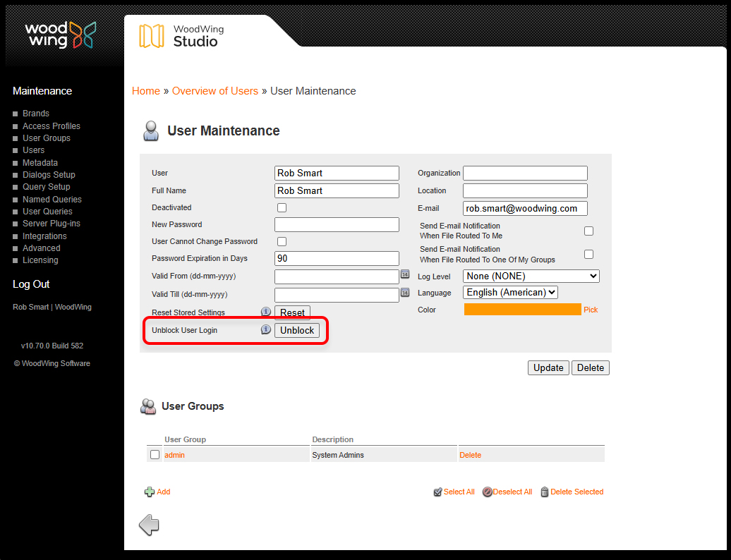Click the Delete button below the form

(590, 367)
